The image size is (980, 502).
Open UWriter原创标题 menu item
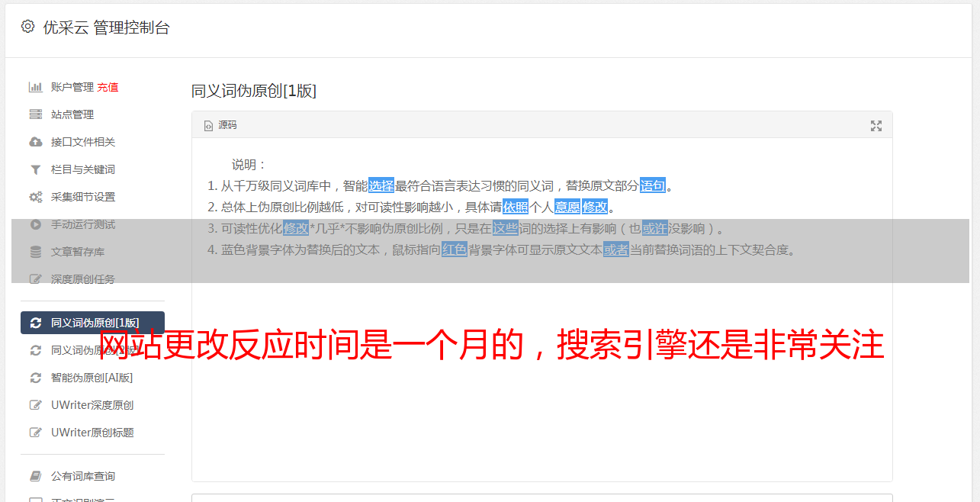[92, 433]
